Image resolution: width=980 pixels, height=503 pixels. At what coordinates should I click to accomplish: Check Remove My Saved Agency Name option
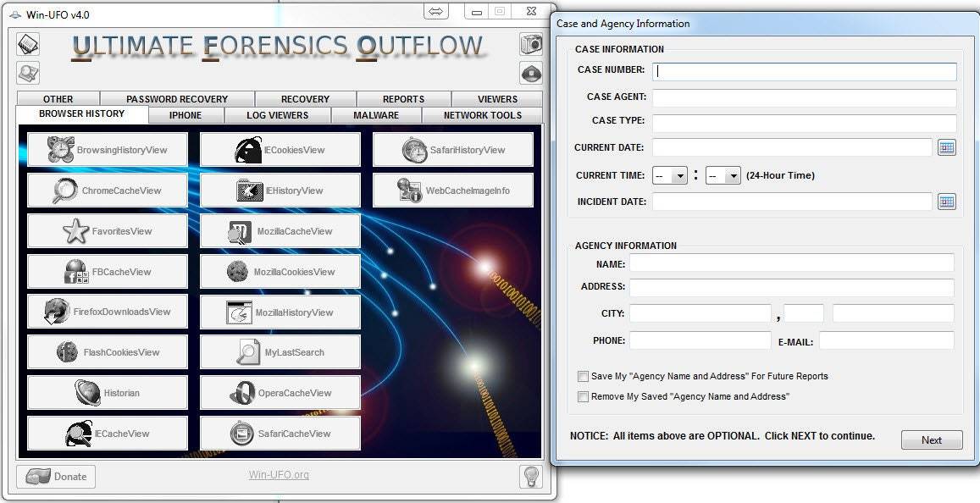583,397
